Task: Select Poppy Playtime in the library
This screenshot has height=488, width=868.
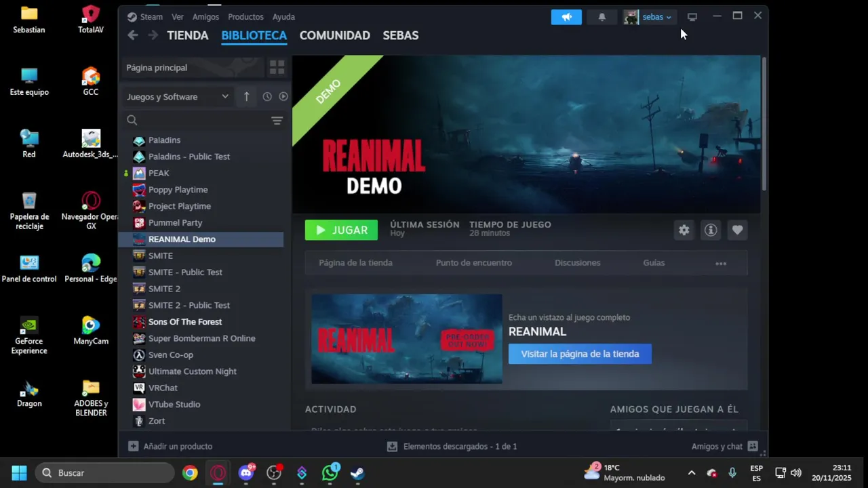Action: (201, 190)
